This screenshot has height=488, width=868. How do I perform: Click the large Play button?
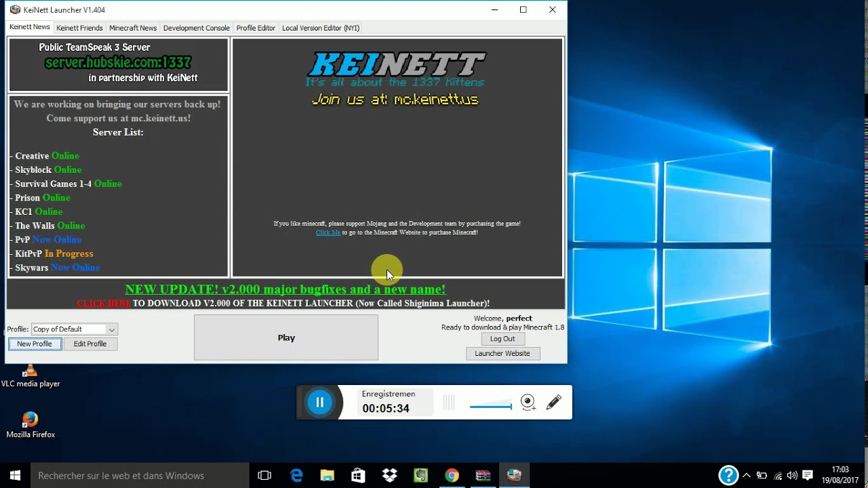[x=286, y=338]
